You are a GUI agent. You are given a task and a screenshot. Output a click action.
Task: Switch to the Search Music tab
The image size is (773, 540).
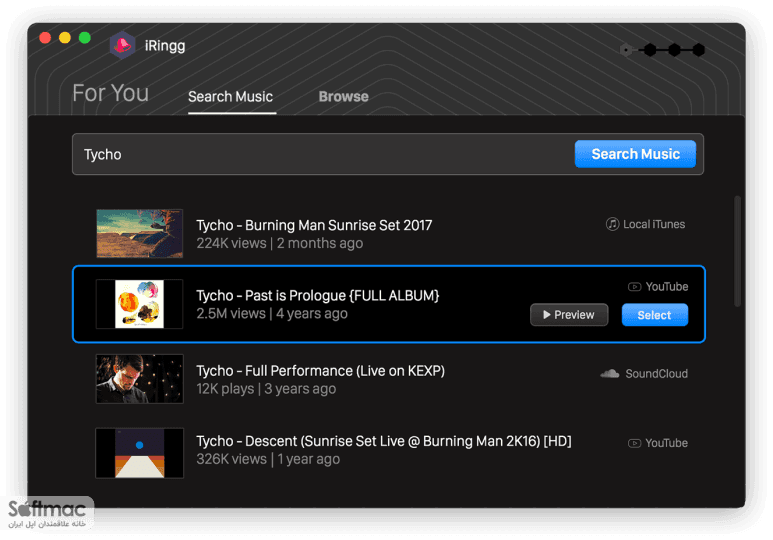(x=231, y=97)
